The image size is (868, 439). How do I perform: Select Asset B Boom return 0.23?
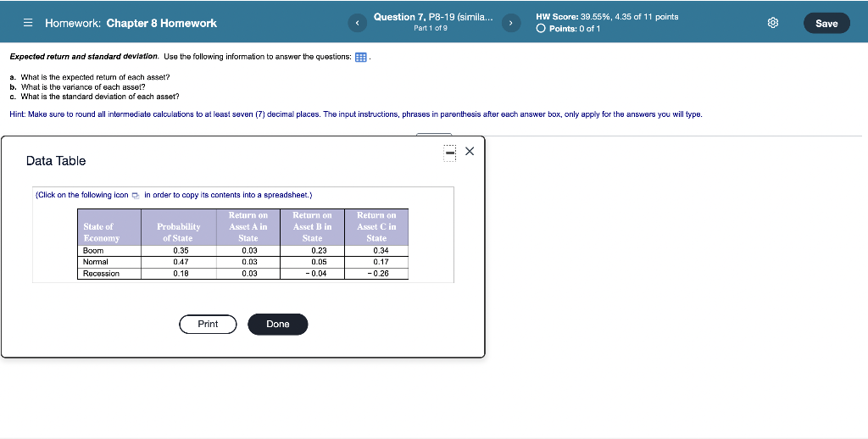pyautogui.click(x=319, y=250)
